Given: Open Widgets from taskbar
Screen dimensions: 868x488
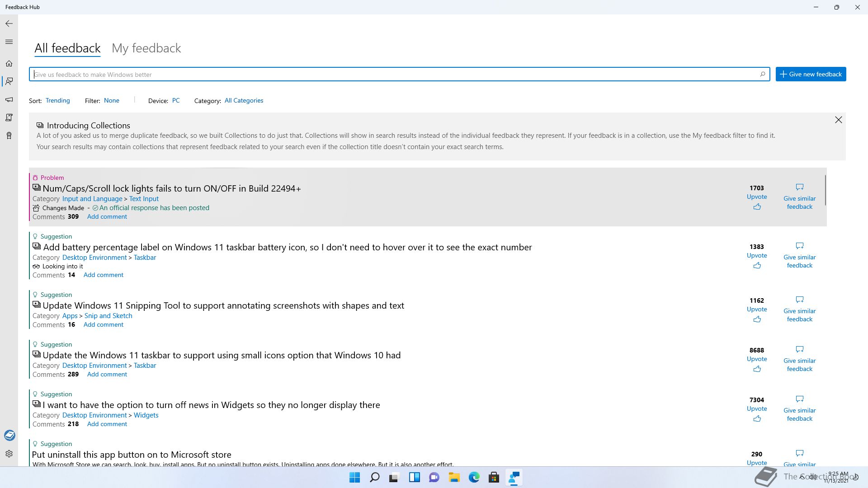Looking at the screenshot, I should coord(414,478).
